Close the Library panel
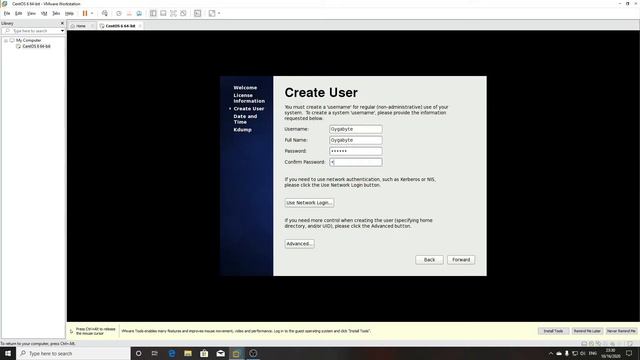 [x=62, y=23]
